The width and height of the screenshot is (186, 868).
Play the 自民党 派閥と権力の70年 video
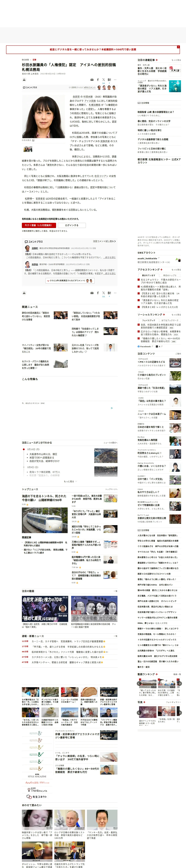[45, 609]
